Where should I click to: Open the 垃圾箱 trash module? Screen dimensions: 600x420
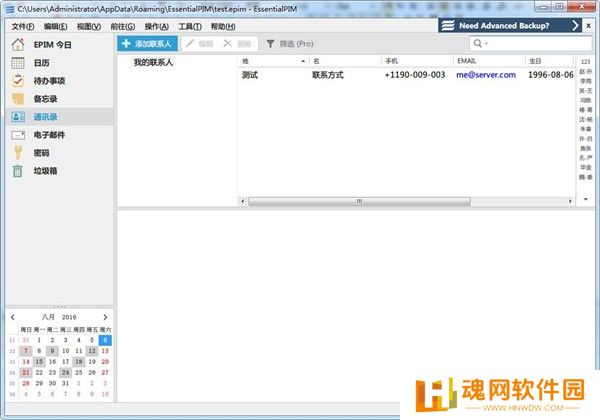click(x=45, y=171)
